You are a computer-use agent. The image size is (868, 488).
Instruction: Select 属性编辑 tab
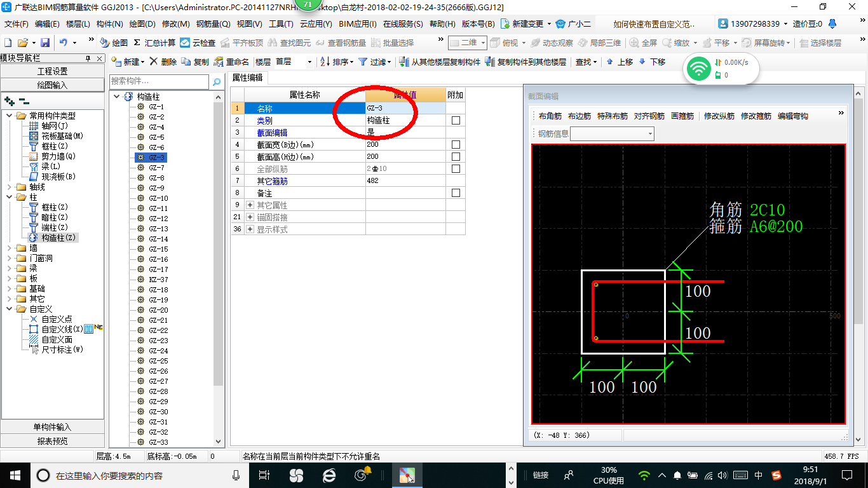tap(248, 78)
